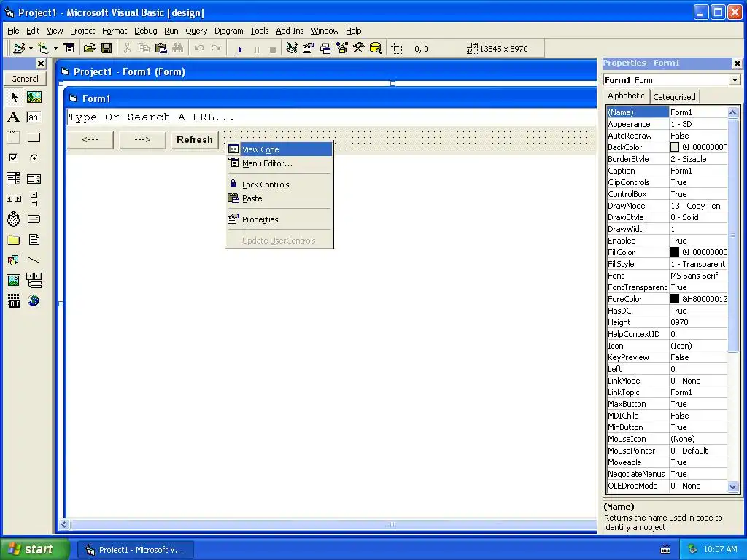Select the CheckBox control tool
Viewport: 747px width, 560px height.
(14, 157)
